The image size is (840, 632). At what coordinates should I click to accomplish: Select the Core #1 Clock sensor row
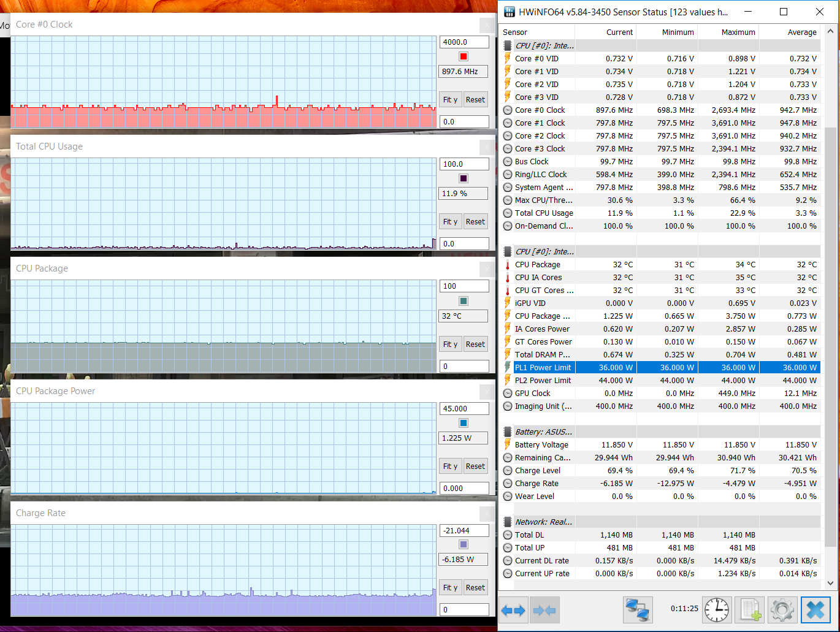(660, 123)
